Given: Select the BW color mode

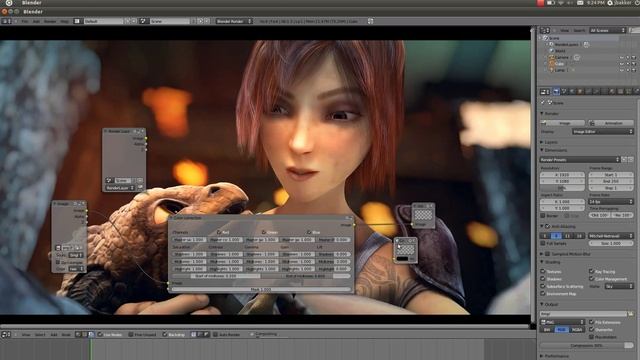Looking at the screenshot, I should coord(547,329).
